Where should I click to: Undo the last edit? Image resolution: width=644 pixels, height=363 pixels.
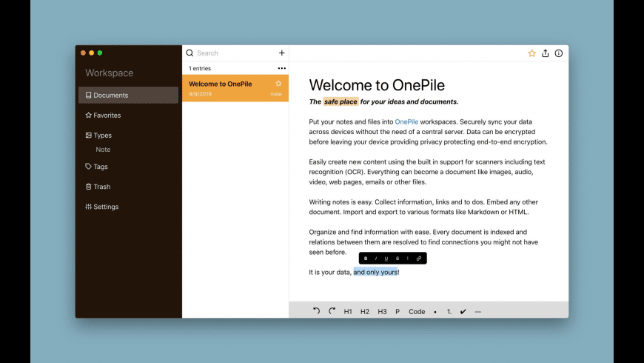point(316,311)
